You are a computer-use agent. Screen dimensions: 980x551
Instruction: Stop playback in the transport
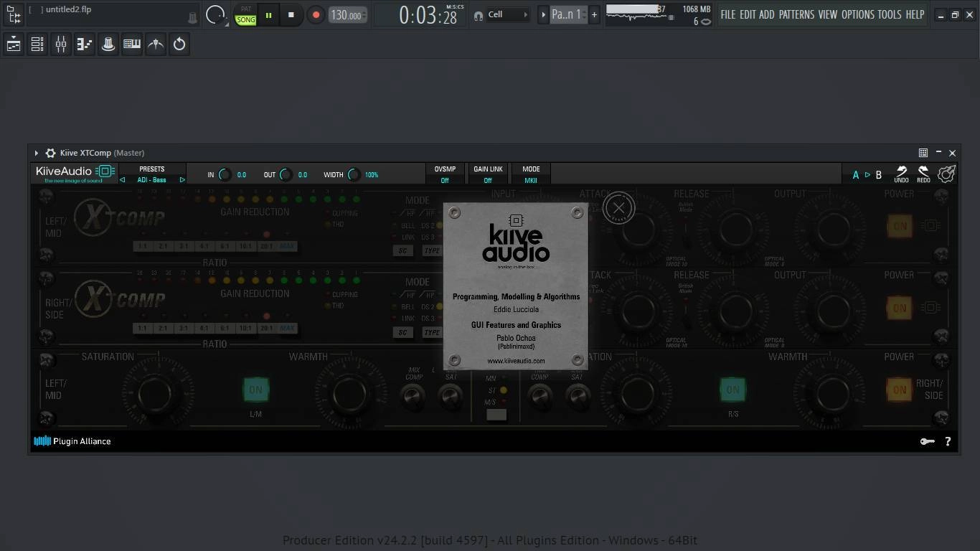pos(291,14)
